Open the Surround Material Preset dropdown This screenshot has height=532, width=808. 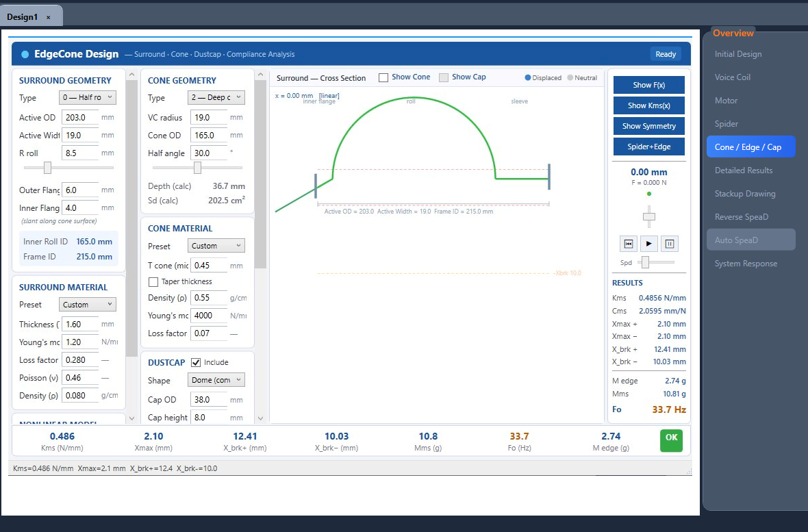pyautogui.click(x=88, y=305)
